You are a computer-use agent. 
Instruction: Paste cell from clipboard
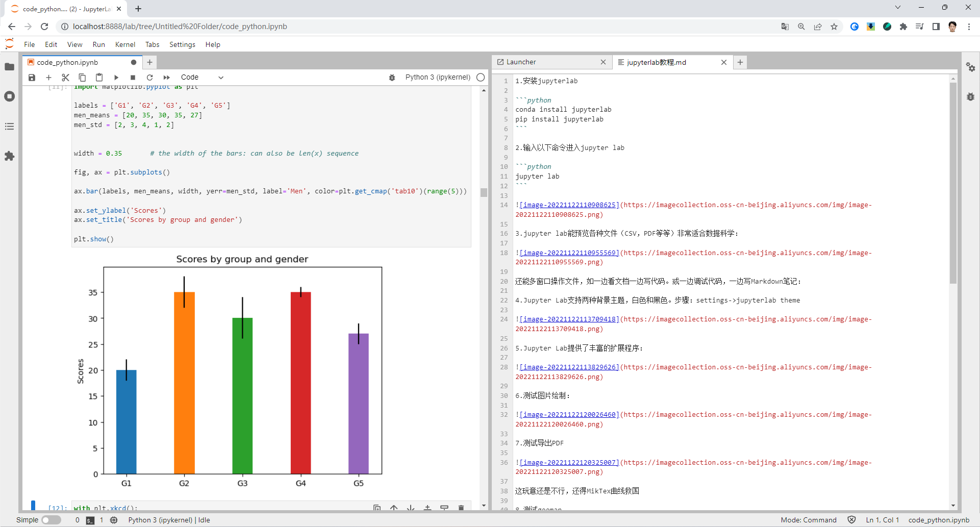(99, 78)
